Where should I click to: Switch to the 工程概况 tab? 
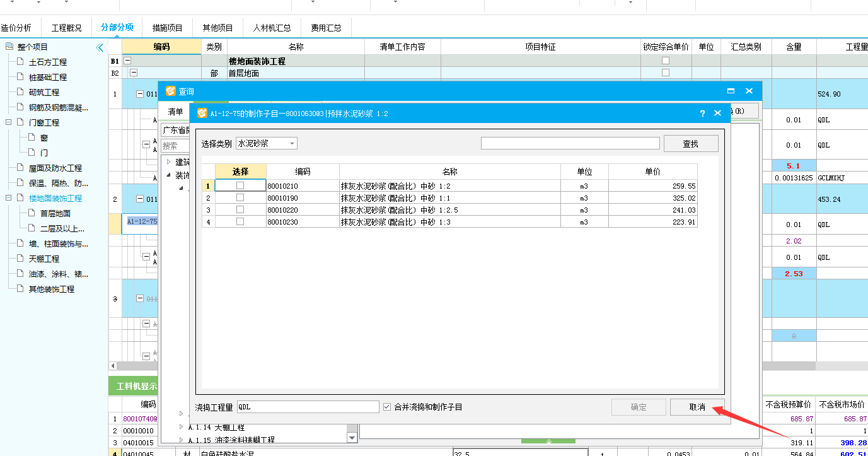[x=67, y=28]
